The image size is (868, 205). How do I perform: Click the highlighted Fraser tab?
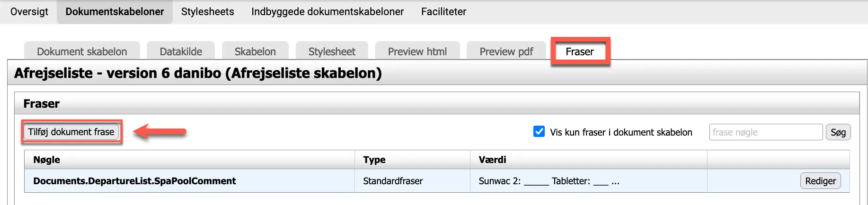[580, 51]
